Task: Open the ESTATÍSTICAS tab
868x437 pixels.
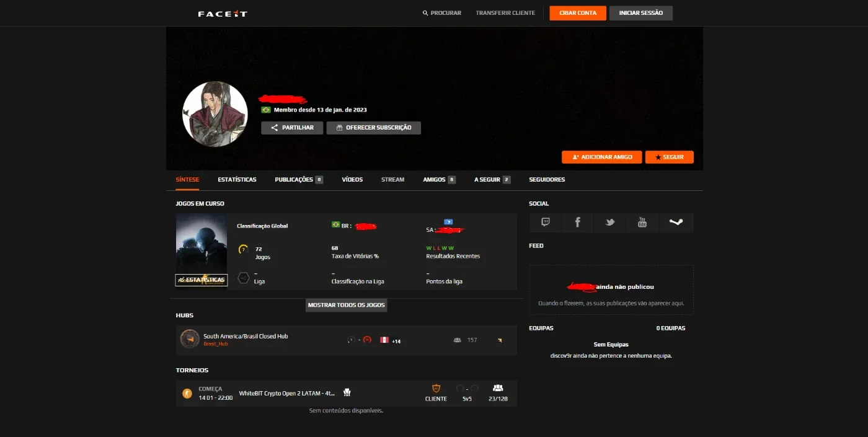Action: pyautogui.click(x=237, y=180)
